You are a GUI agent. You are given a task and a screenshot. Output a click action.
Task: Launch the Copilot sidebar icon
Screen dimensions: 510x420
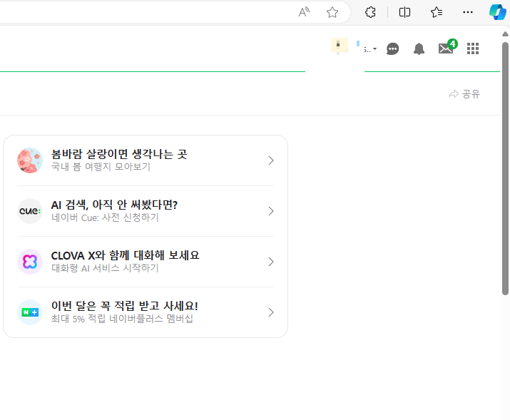click(x=498, y=12)
